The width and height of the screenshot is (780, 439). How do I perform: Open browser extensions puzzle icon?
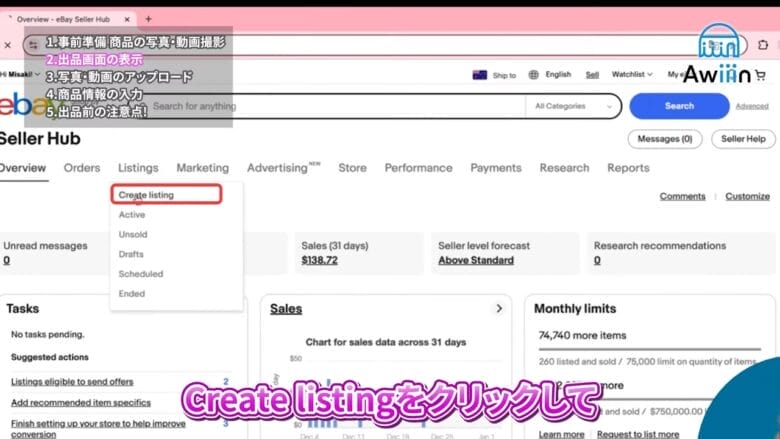tap(763, 45)
